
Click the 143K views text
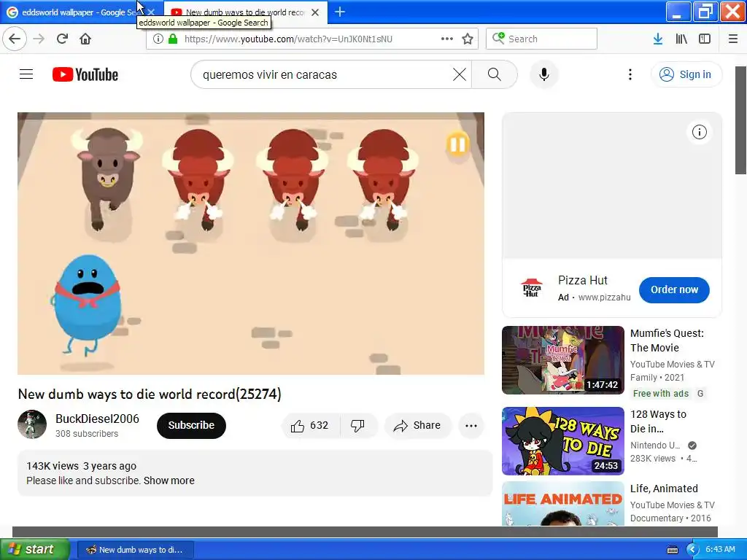point(53,466)
